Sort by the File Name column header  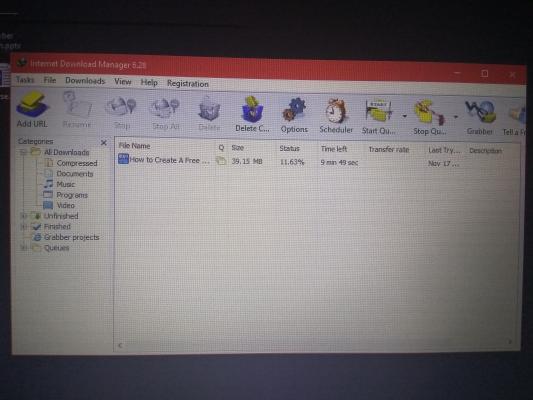[x=134, y=146]
